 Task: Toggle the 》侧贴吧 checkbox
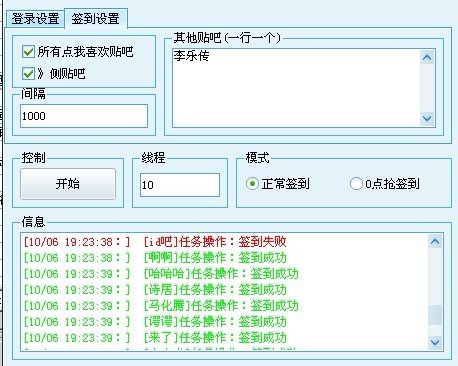point(28,73)
